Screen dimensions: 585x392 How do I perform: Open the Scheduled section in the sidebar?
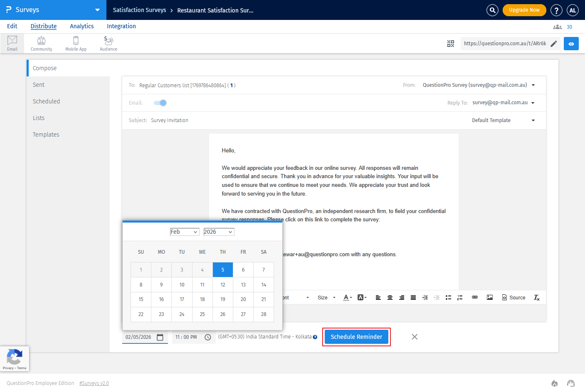point(46,101)
